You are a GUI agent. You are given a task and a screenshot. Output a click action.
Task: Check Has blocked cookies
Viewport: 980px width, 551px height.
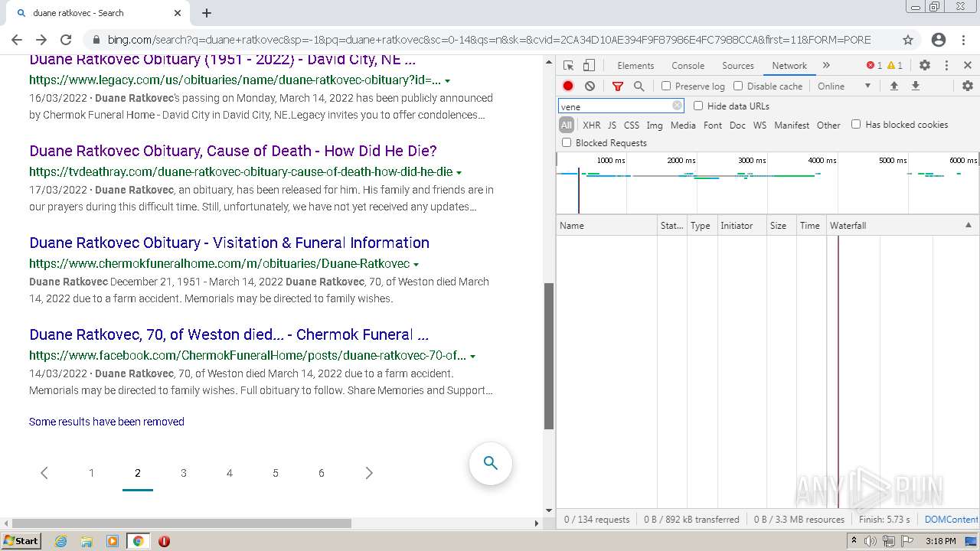tap(856, 124)
